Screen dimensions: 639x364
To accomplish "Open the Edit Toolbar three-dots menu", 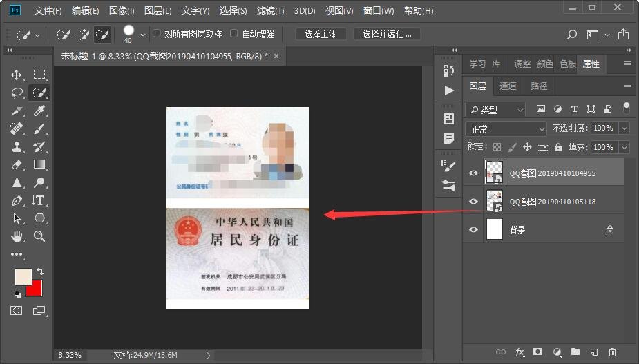I will click(x=17, y=254).
